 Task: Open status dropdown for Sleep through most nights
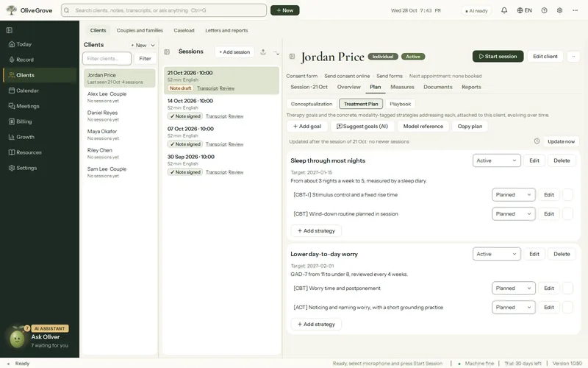click(x=497, y=160)
